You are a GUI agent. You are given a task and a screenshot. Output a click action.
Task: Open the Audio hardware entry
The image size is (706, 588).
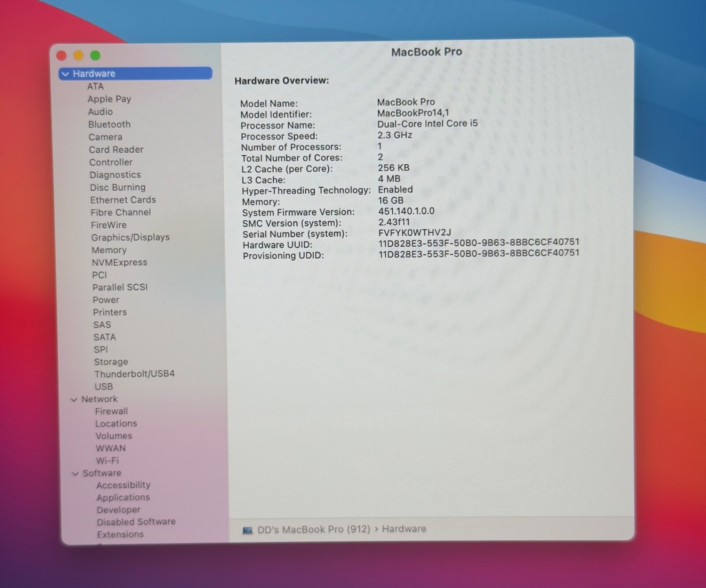tap(100, 112)
